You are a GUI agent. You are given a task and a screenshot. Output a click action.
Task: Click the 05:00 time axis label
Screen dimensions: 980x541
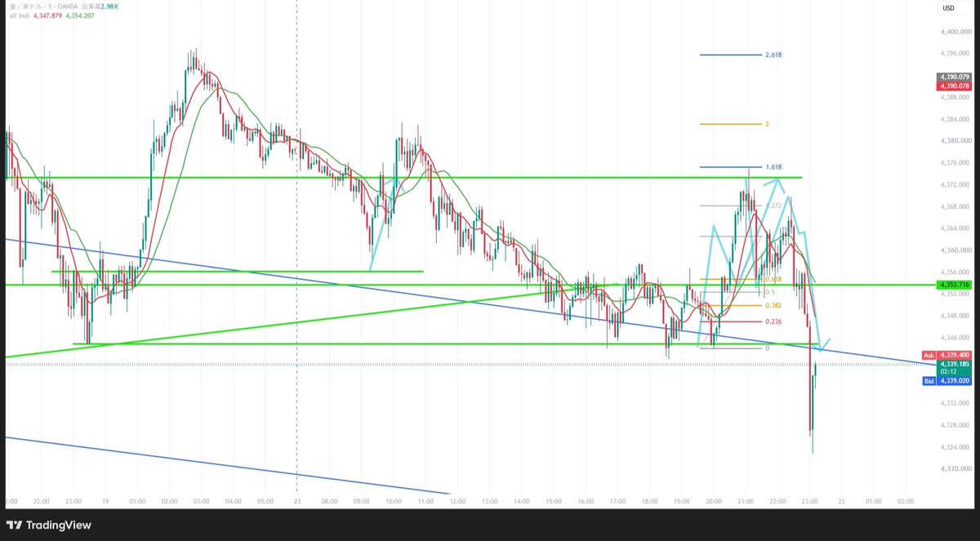(265, 501)
